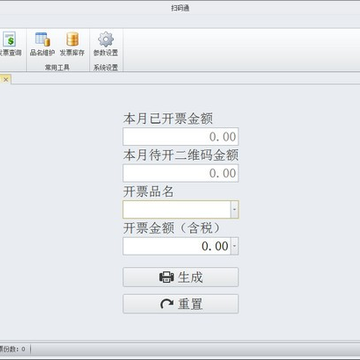Image resolution: width=360 pixels, height=360 pixels.
Task: Click the 本月待开二维码金额 field
Action: click(x=181, y=173)
